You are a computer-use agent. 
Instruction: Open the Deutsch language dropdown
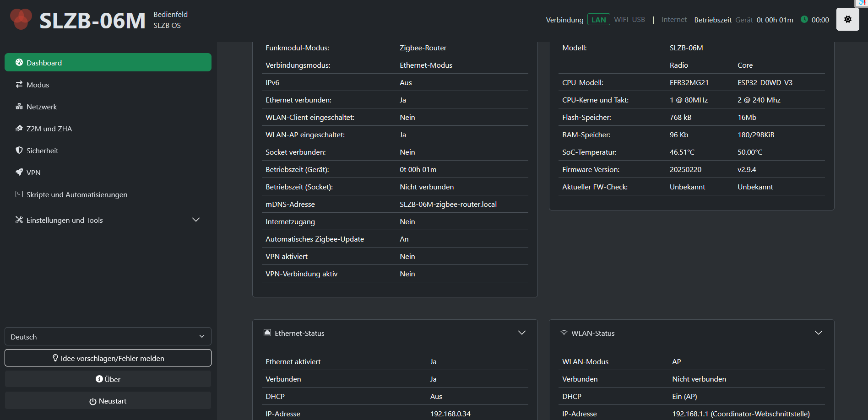point(108,336)
